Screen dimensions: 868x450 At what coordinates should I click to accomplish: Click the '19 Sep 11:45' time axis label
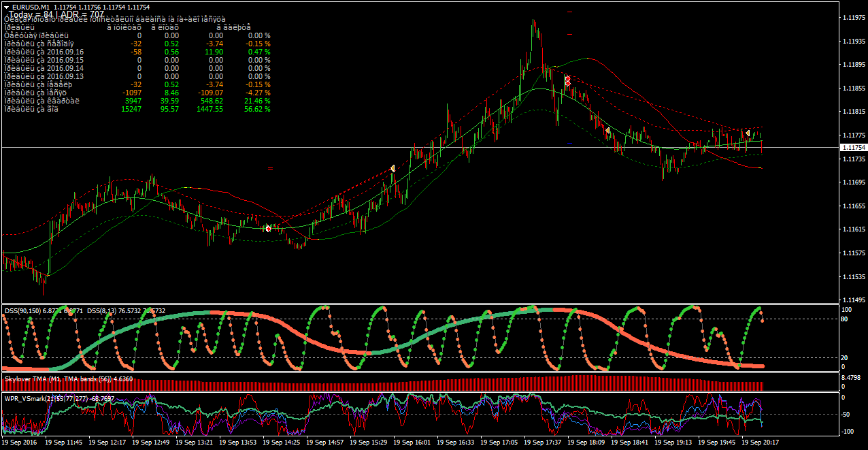pos(63,443)
